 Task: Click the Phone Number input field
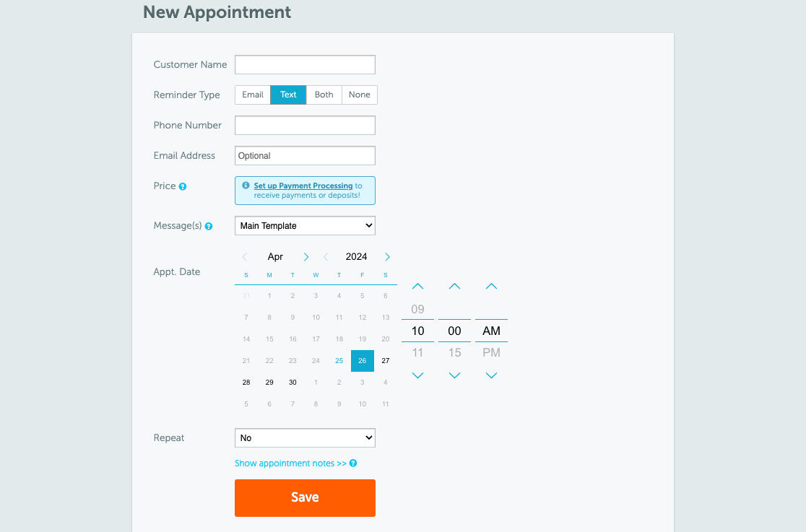[305, 126]
